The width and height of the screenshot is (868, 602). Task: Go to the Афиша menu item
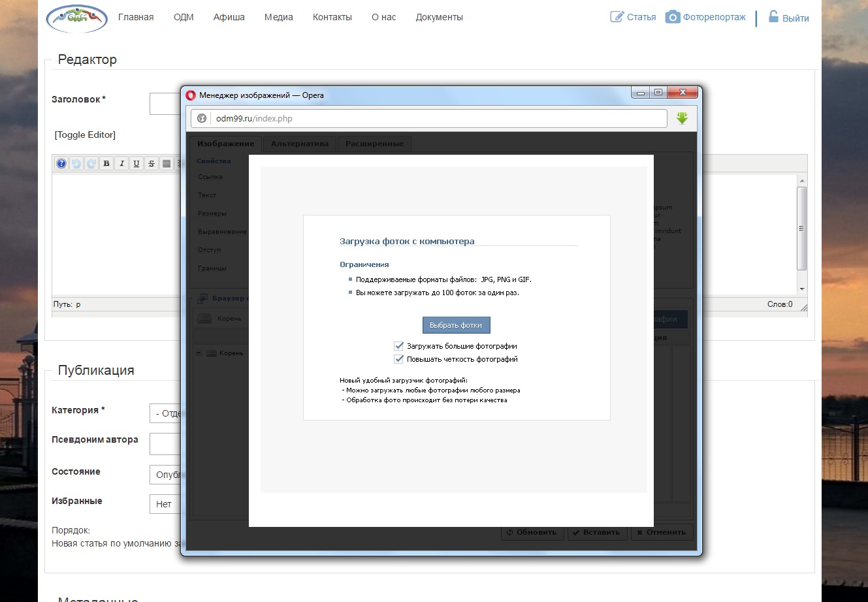229,17
